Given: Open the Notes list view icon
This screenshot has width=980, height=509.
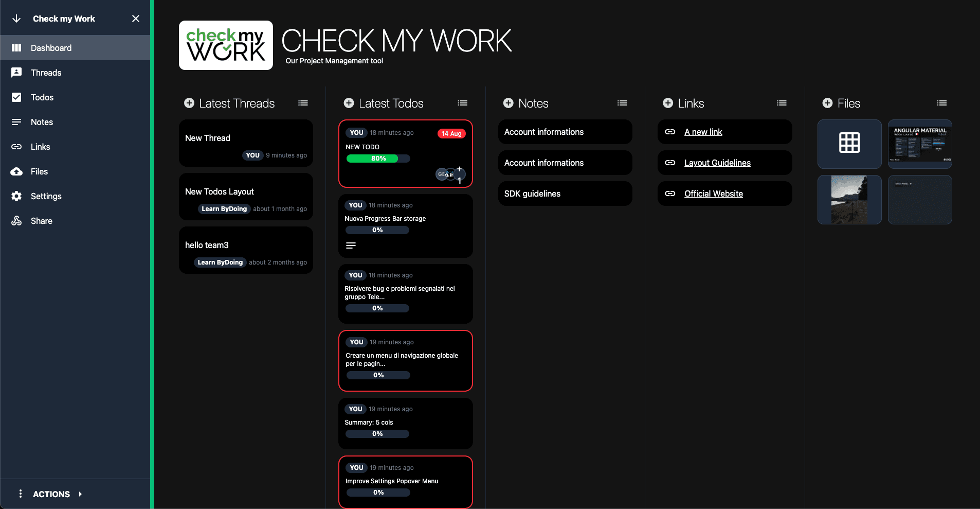Looking at the screenshot, I should pos(622,103).
